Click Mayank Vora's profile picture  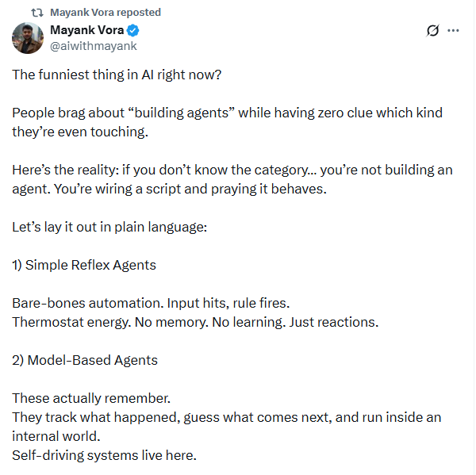click(x=28, y=38)
